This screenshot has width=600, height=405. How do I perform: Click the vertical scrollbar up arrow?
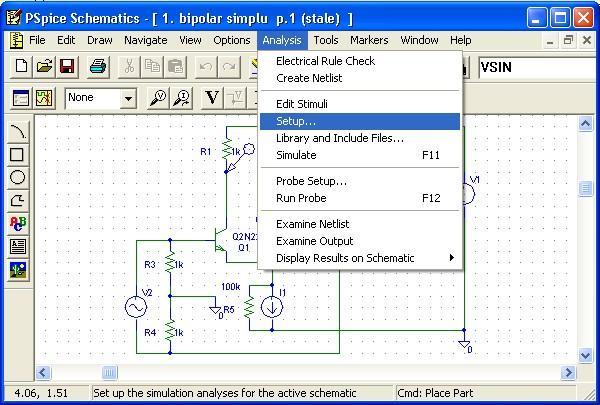pyautogui.click(x=585, y=124)
